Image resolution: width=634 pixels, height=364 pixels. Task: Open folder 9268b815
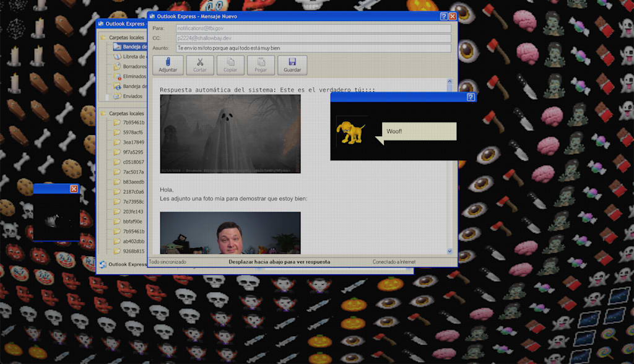coord(129,251)
